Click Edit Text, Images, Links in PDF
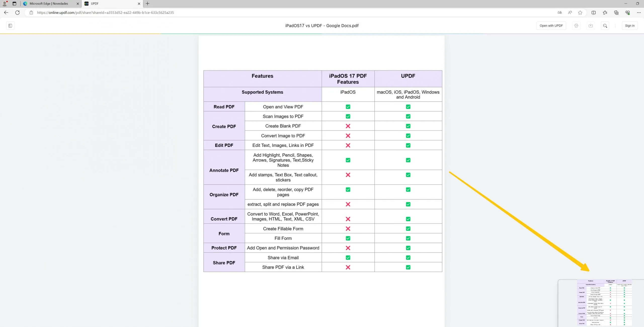Screen dimensions: 644x327 tap(283, 145)
